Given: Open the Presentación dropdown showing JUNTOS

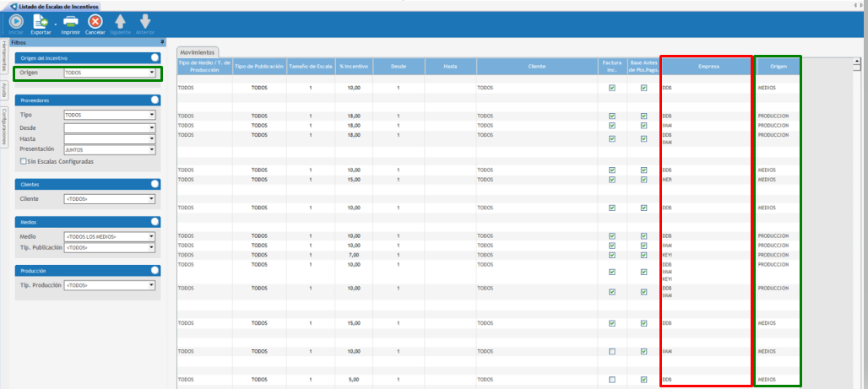Looking at the screenshot, I should click(x=152, y=149).
